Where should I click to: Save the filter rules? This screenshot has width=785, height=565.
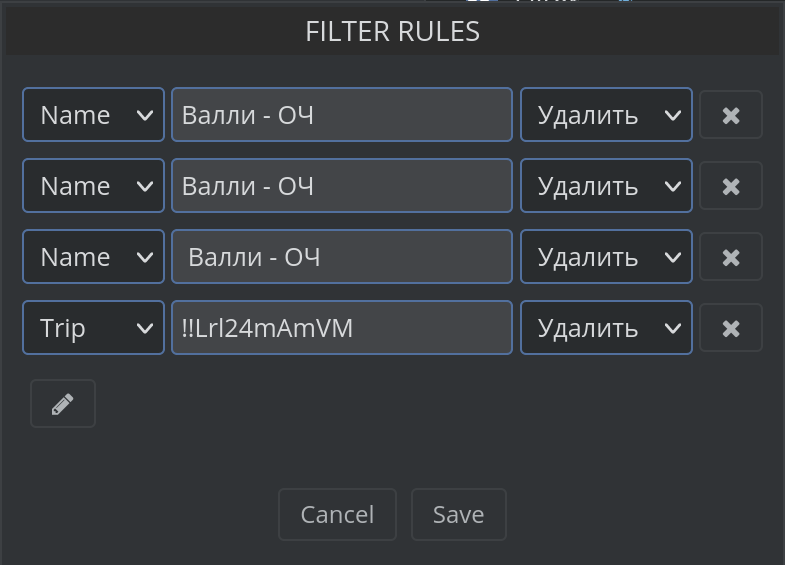click(459, 514)
